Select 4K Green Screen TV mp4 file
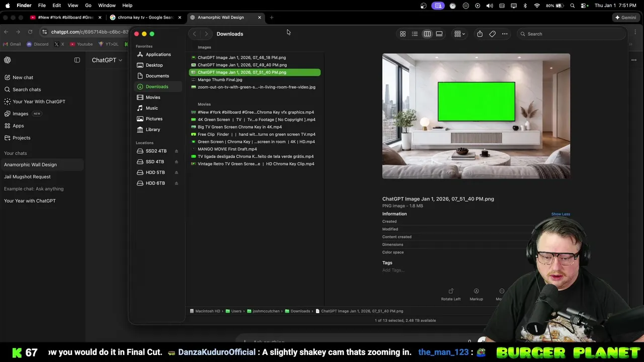 click(x=255, y=120)
